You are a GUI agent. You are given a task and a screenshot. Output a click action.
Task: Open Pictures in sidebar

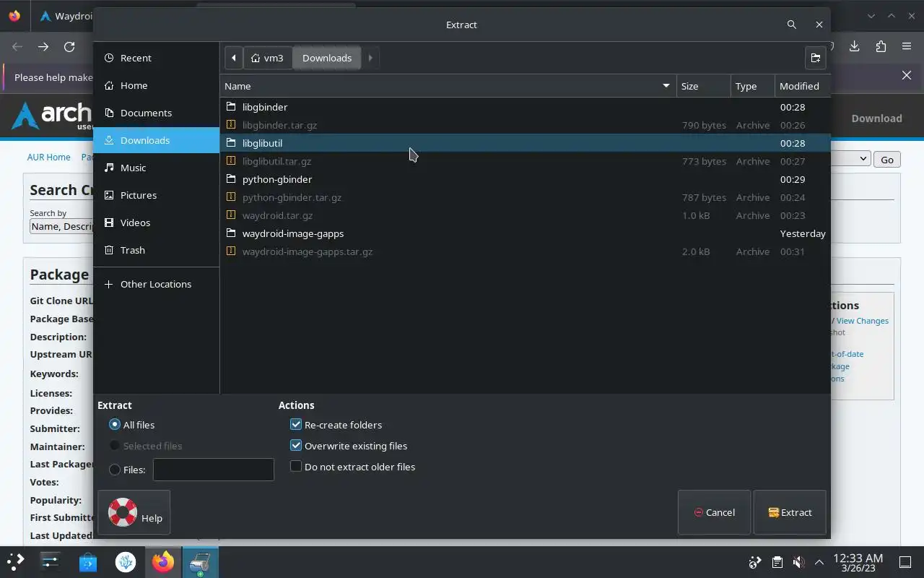click(x=157, y=195)
